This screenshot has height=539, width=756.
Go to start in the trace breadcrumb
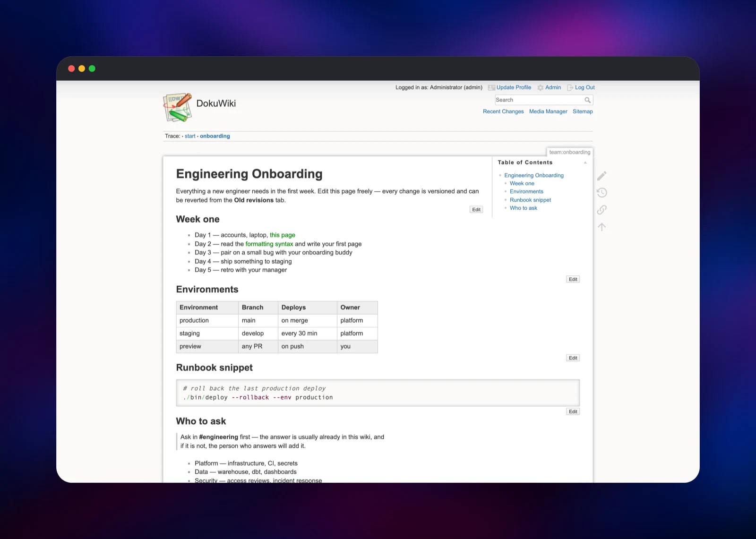pos(190,136)
